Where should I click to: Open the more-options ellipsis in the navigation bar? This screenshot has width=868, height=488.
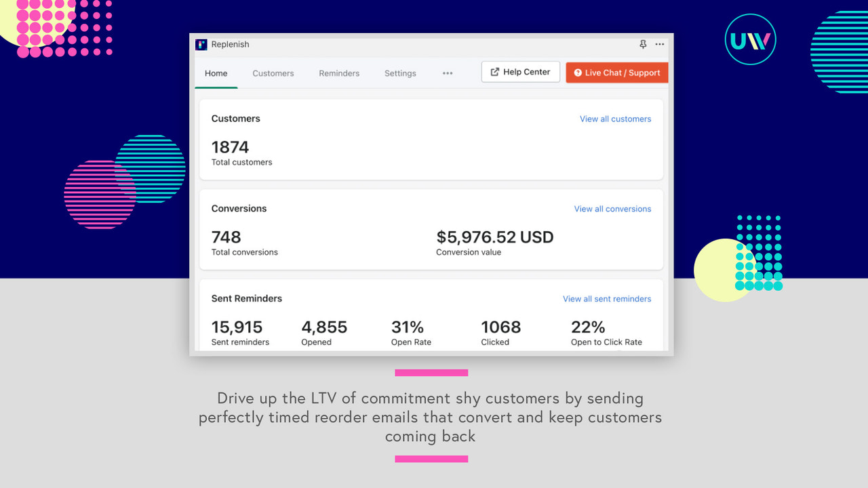(x=447, y=73)
